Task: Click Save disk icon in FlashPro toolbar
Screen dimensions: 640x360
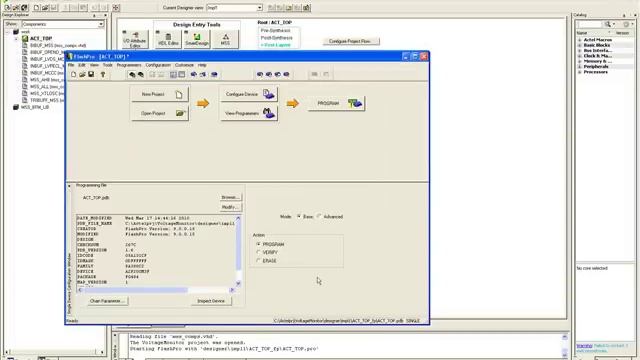Action: [91, 74]
